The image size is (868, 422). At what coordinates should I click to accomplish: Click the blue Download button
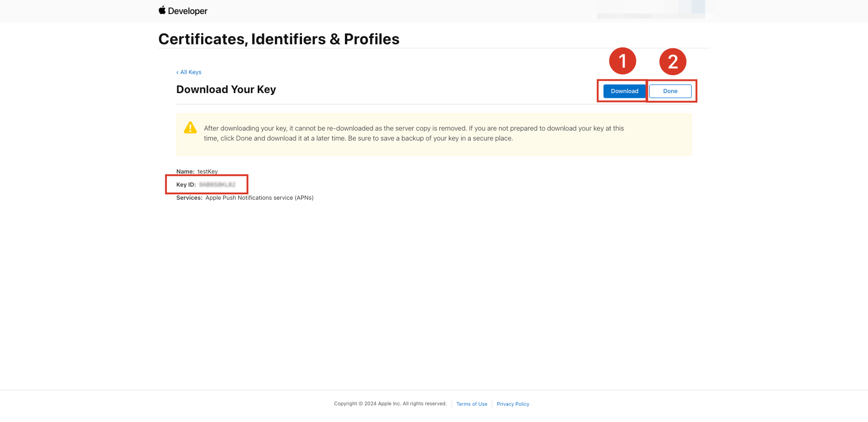coord(624,91)
